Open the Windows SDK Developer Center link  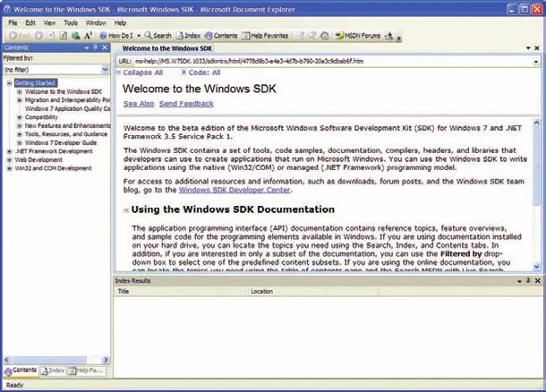click(x=235, y=190)
